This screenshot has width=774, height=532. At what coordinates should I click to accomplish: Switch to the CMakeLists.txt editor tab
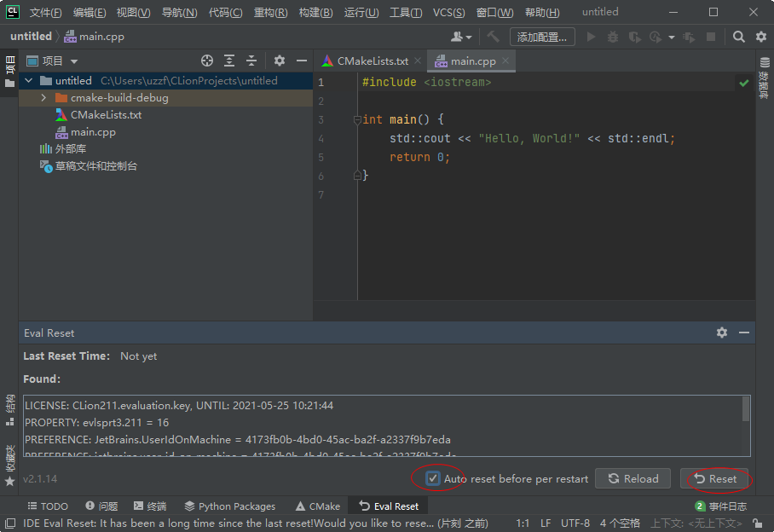[x=372, y=61]
